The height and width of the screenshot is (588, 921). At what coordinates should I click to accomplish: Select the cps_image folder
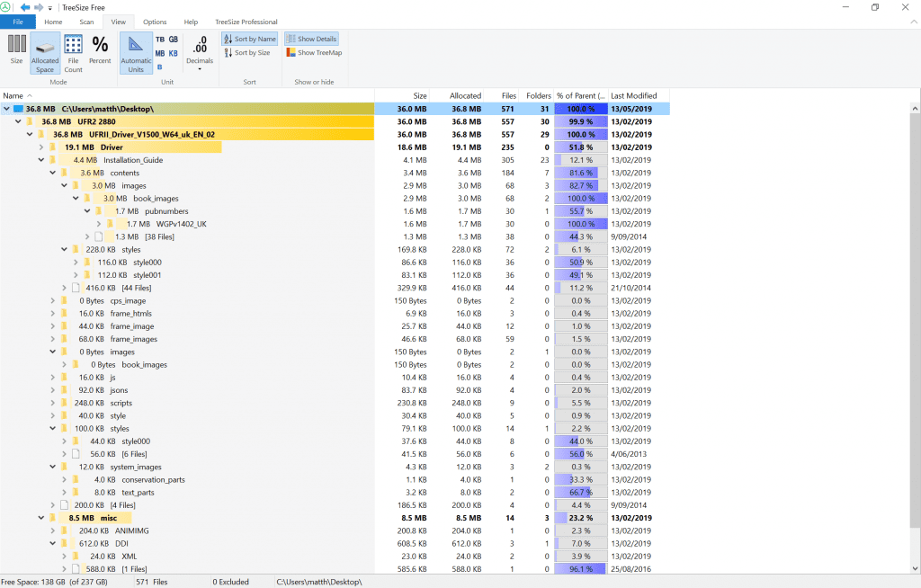pos(128,301)
